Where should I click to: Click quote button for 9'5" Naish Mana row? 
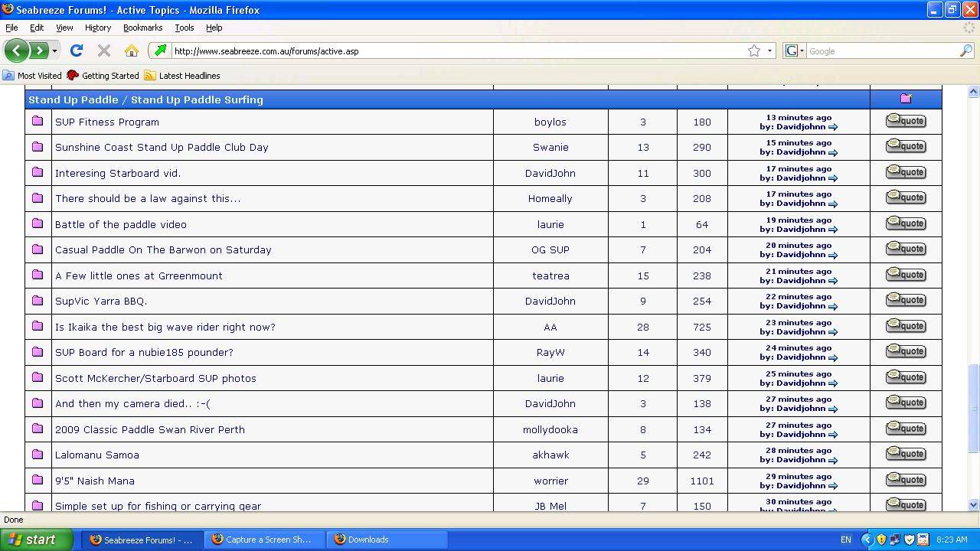point(906,480)
